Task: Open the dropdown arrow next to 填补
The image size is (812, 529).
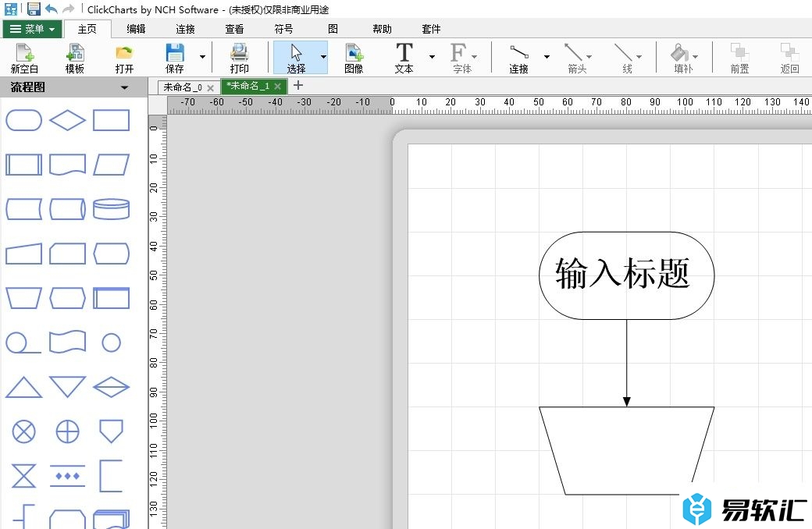Action: point(695,57)
